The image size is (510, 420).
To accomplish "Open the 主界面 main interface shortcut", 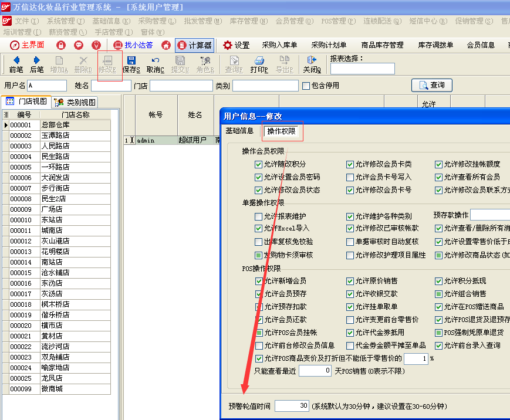I will 27,45.
